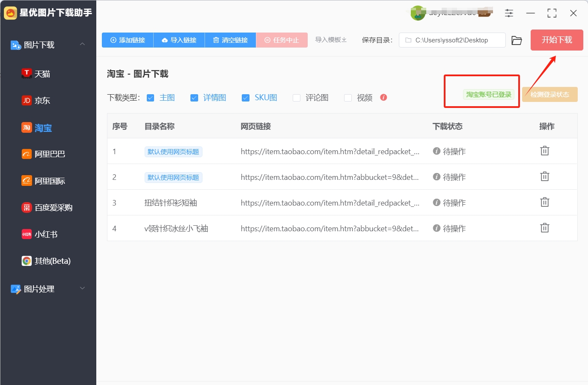
Task: Maximize the application window
Action: 552,13
